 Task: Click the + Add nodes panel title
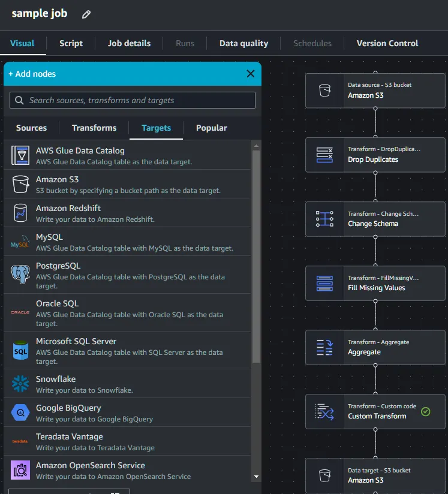pos(32,74)
